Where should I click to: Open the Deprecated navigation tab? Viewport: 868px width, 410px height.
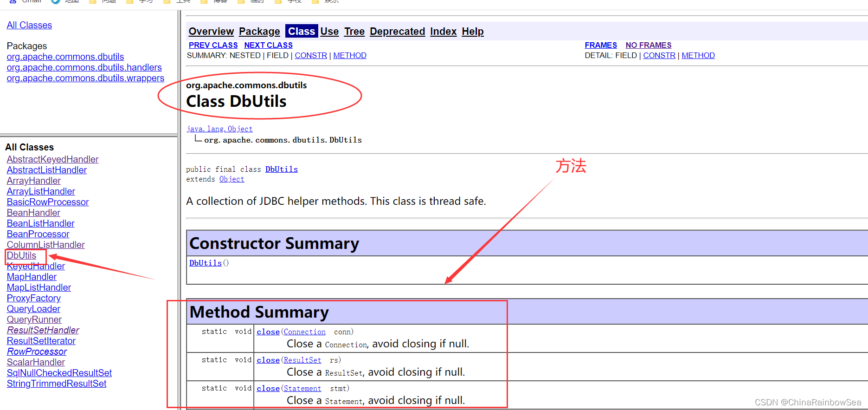pos(397,31)
